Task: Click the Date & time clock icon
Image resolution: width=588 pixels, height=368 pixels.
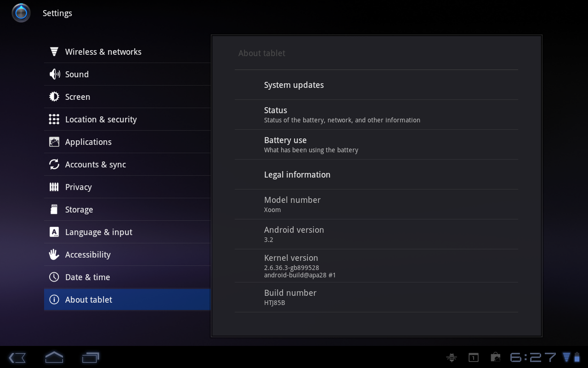Action: (54, 277)
